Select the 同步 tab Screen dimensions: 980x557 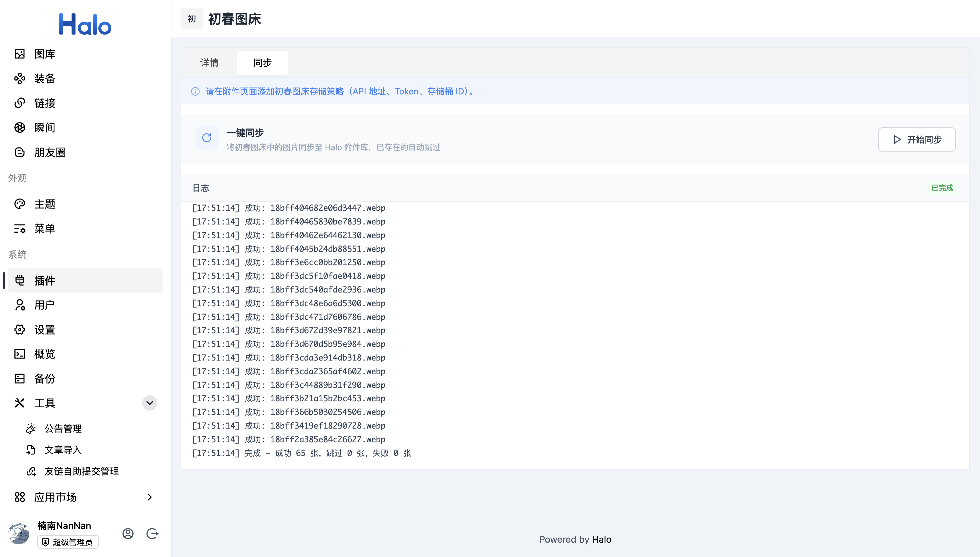(263, 63)
